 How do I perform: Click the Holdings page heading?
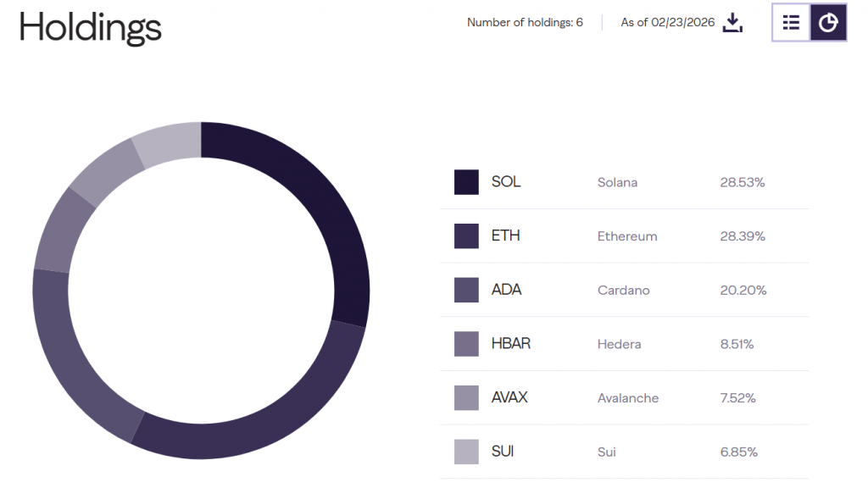coord(90,27)
